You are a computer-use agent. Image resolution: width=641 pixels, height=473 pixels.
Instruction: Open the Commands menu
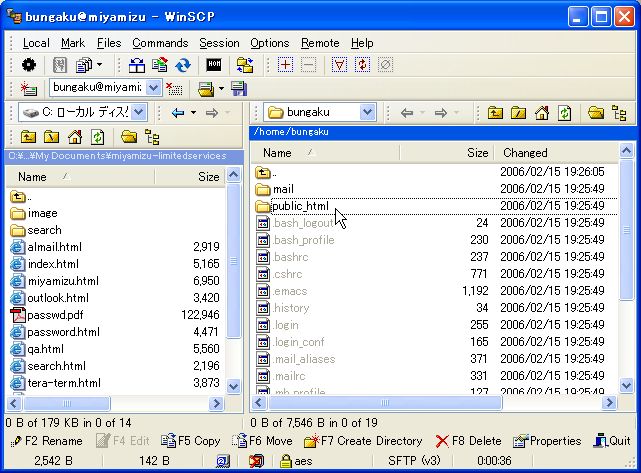160,43
